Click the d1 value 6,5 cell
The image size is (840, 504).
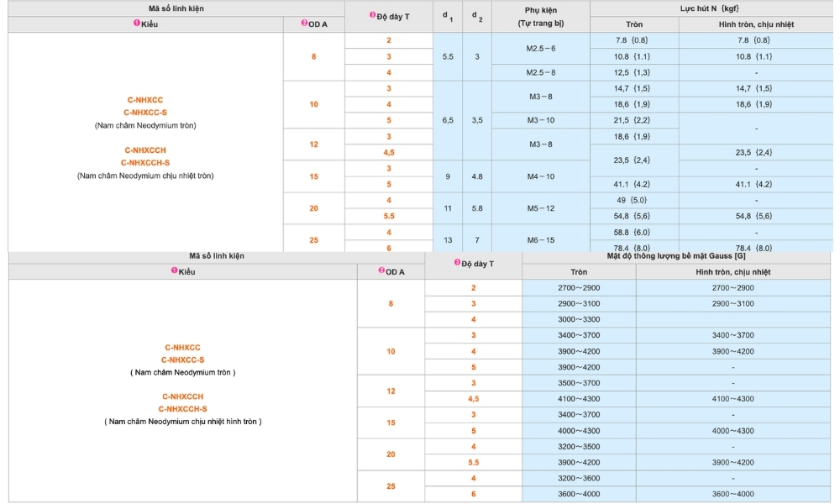[x=448, y=120]
